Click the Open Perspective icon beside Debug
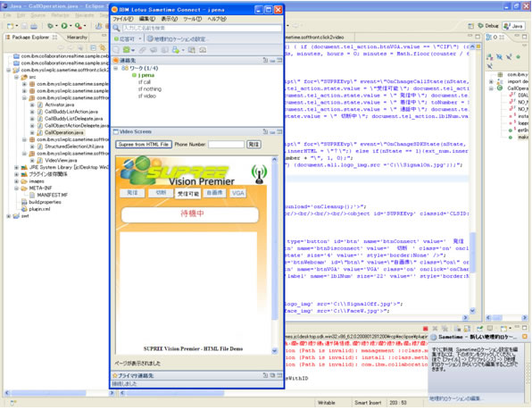 (x=470, y=26)
